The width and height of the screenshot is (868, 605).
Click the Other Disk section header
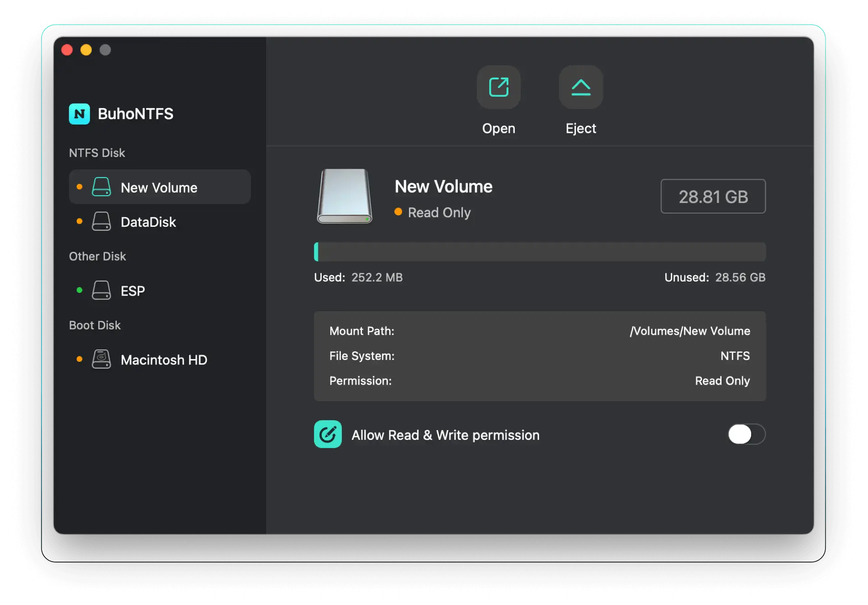[x=97, y=256]
